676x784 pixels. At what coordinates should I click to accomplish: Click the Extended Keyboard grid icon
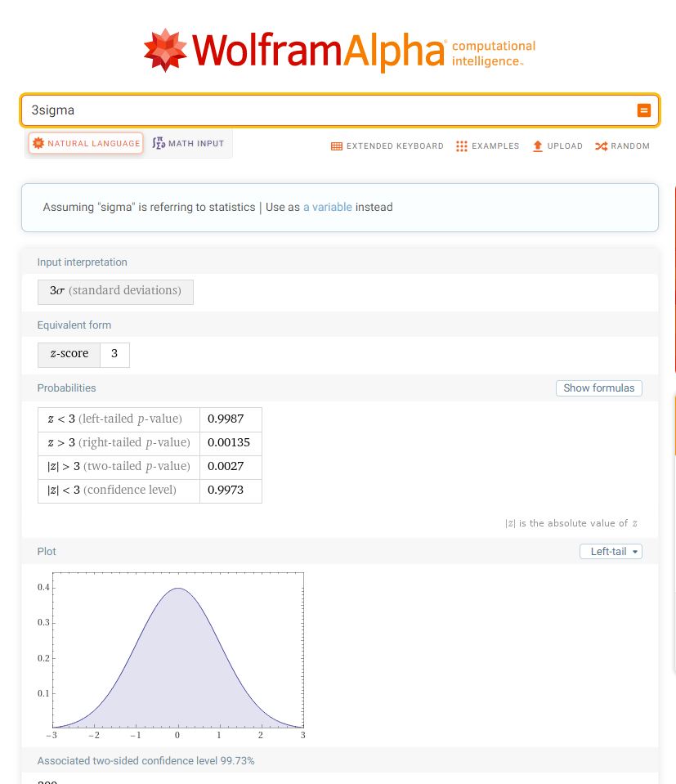coord(337,146)
